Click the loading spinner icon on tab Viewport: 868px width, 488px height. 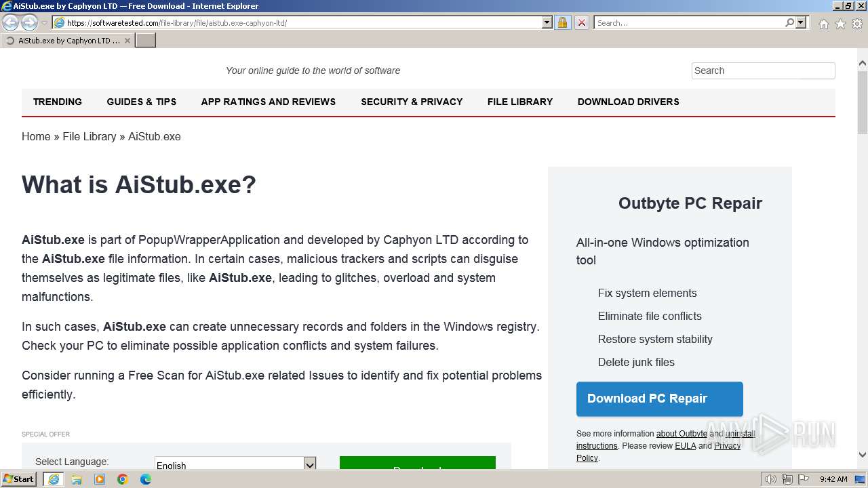(10, 41)
